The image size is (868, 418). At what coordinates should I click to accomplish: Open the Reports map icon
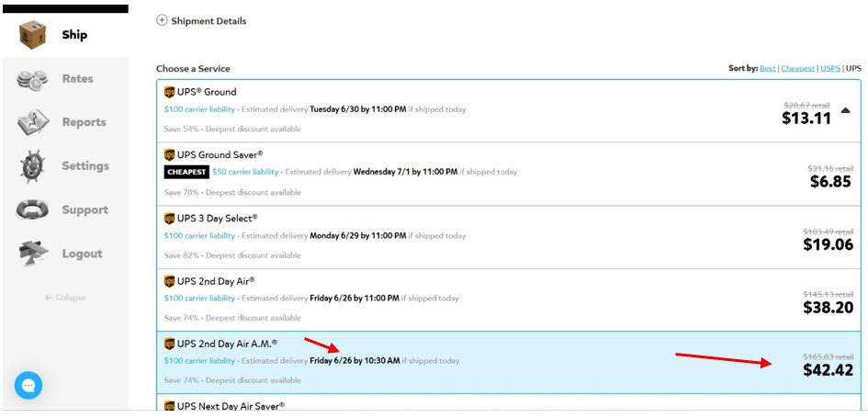[33, 123]
